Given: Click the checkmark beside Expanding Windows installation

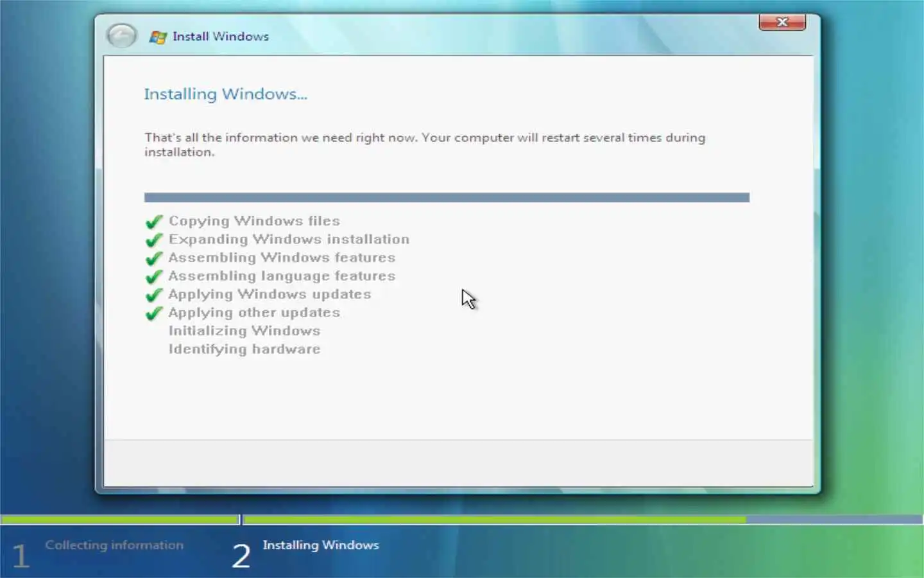Looking at the screenshot, I should pos(154,240).
